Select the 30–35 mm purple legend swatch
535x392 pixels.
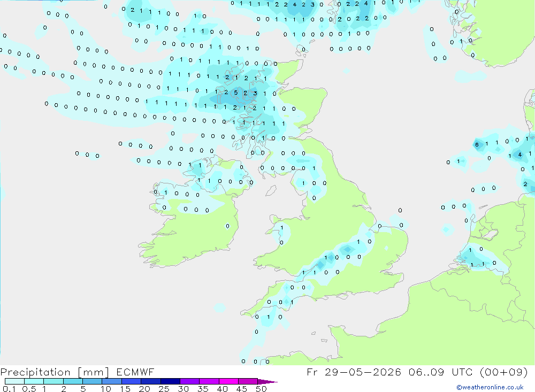point(190,381)
